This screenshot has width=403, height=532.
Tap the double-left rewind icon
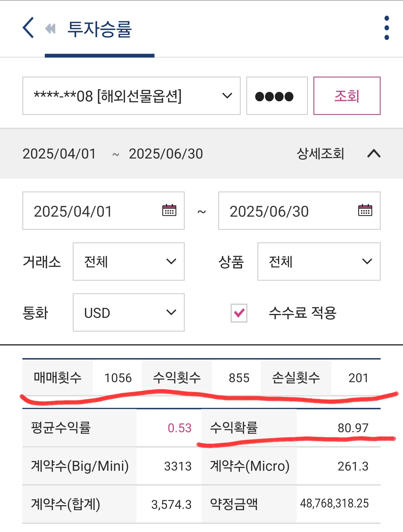(50, 28)
